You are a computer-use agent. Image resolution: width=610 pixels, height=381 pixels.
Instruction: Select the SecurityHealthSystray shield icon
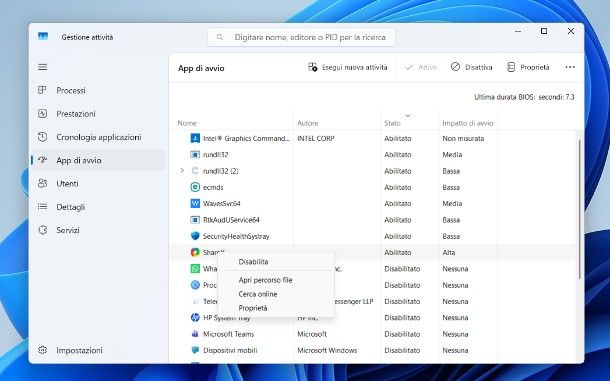(195, 236)
